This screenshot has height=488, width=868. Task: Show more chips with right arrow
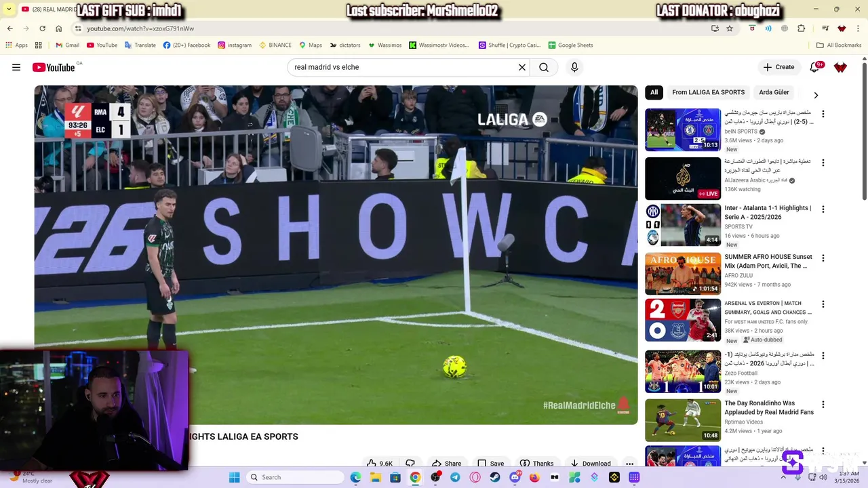816,95
